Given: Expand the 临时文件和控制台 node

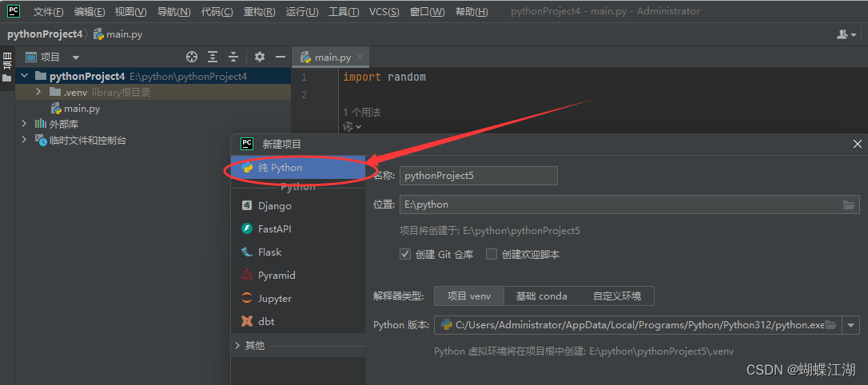Looking at the screenshot, I should tap(24, 140).
